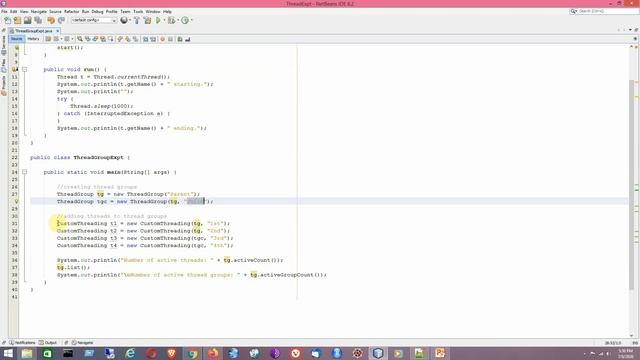Open the Window menu
640x360 pixels.
(x=153, y=11)
